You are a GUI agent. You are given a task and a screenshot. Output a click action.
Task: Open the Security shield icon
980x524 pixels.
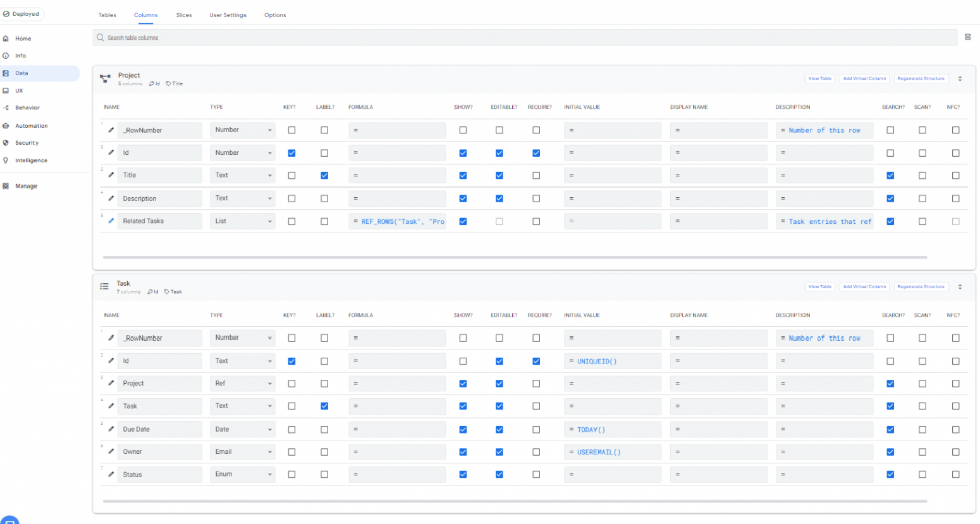point(6,143)
